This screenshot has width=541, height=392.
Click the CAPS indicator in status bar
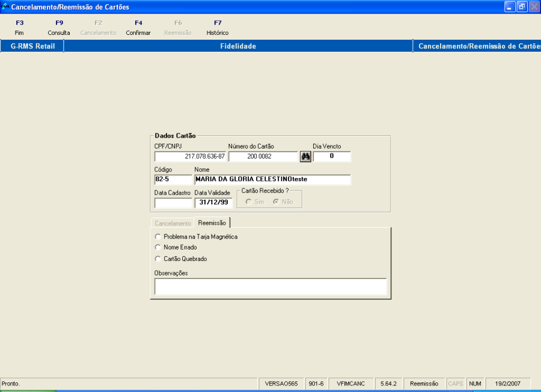[456, 384]
